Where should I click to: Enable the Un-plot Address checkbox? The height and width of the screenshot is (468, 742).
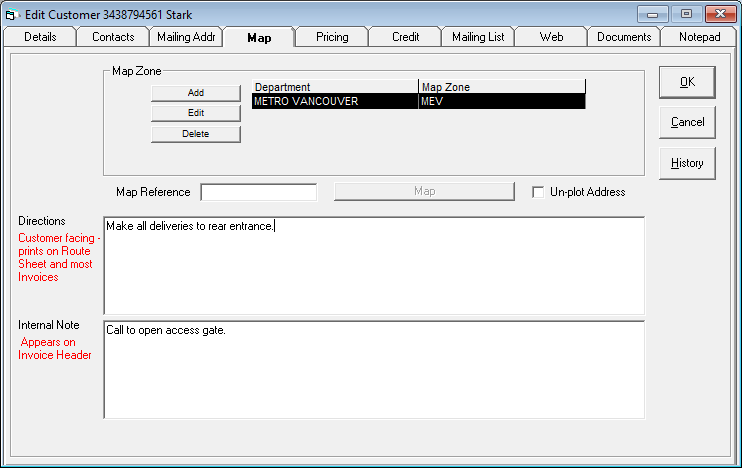(x=538, y=192)
